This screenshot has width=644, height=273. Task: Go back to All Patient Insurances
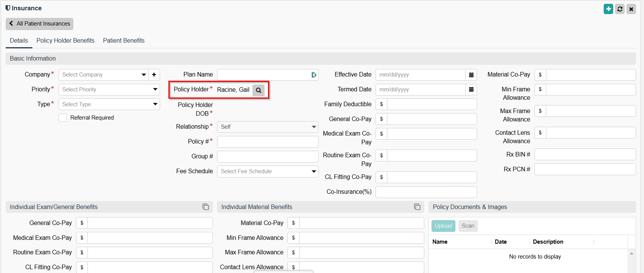pyautogui.click(x=40, y=24)
